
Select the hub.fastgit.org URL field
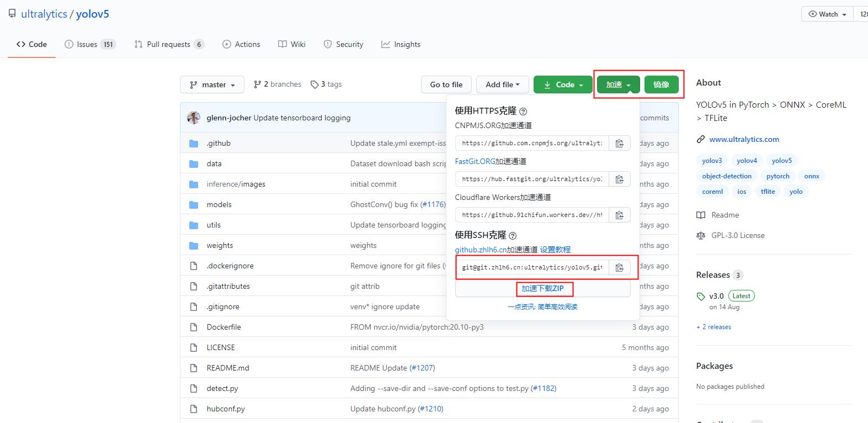pyautogui.click(x=532, y=179)
